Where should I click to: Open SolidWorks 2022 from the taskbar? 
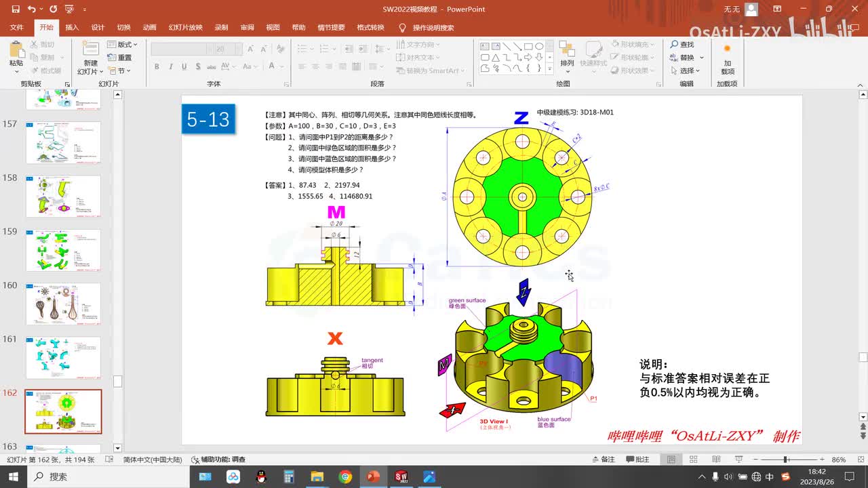tap(401, 476)
